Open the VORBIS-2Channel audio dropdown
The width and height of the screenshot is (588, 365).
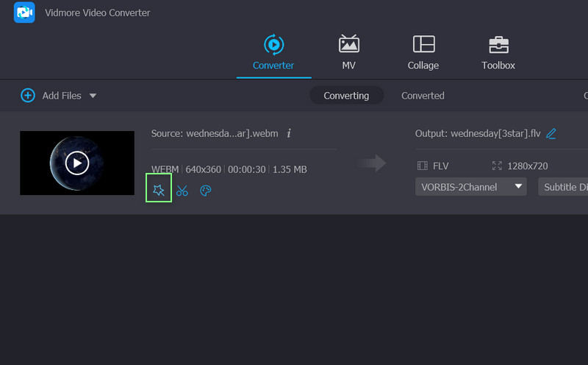(x=471, y=187)
